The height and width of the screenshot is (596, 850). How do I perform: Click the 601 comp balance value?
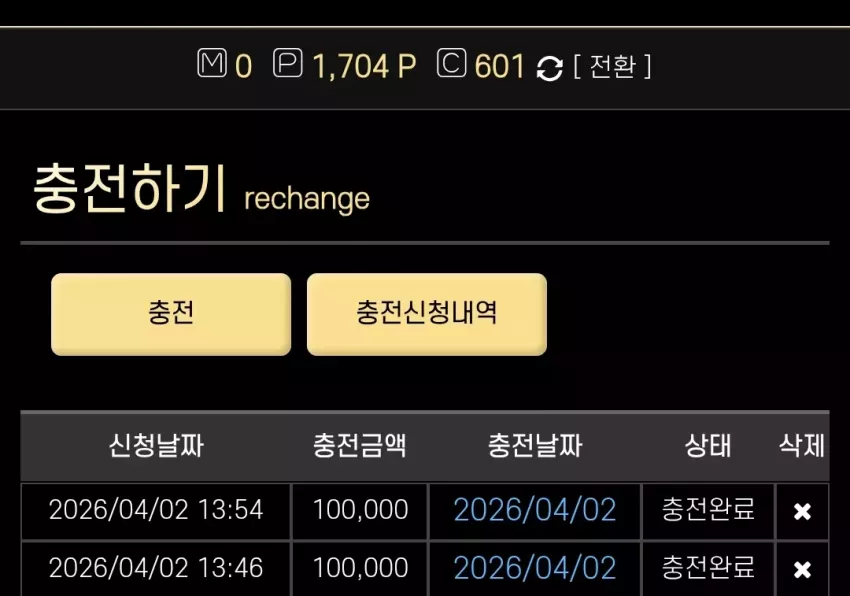tap(499, 66)
